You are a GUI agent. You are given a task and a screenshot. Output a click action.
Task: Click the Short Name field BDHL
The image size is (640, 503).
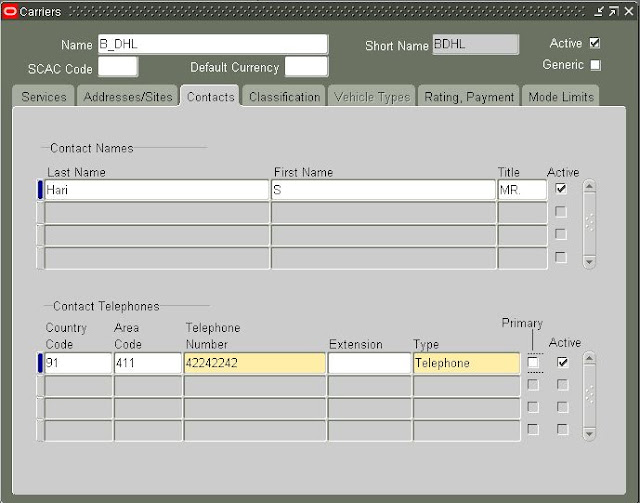coord(476,44)
